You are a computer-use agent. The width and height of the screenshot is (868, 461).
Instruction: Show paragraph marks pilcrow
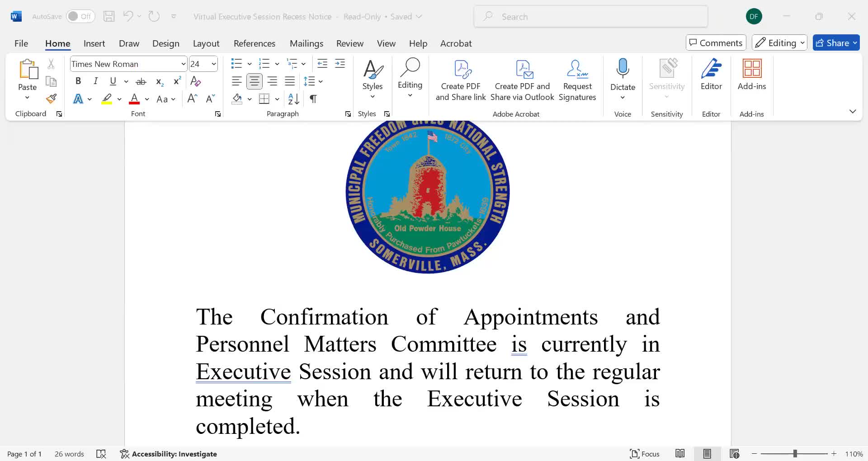(313, 99)
